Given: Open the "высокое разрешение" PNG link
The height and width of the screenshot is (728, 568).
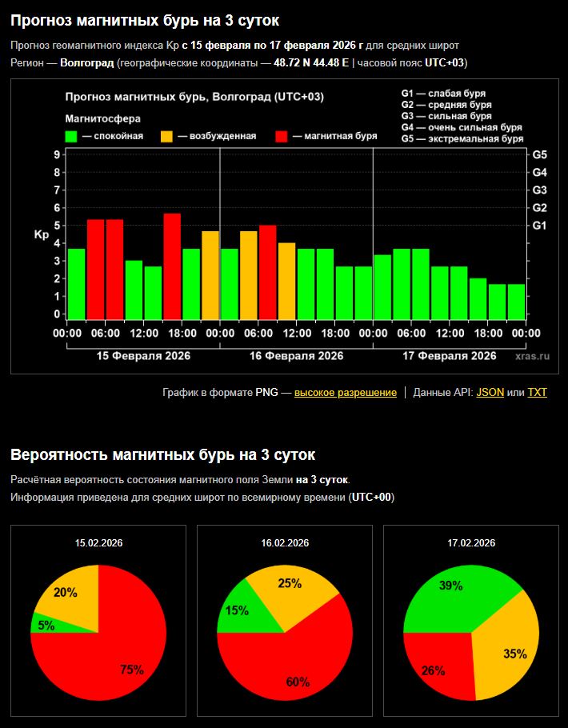Looking at the screenshot, I should click(x=345, y=393).
